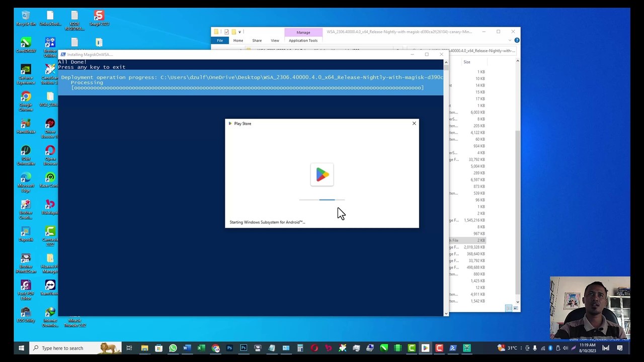
Task: Launch Google Chrome from the desktop
Action: (x=26, y=102)
